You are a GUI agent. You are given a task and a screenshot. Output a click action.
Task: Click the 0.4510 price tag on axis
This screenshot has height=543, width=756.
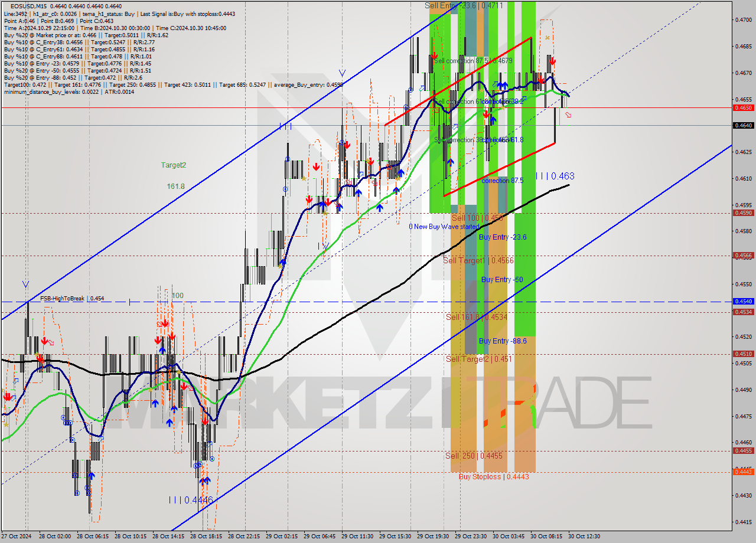pyautogui.click(x=742, y=354)
